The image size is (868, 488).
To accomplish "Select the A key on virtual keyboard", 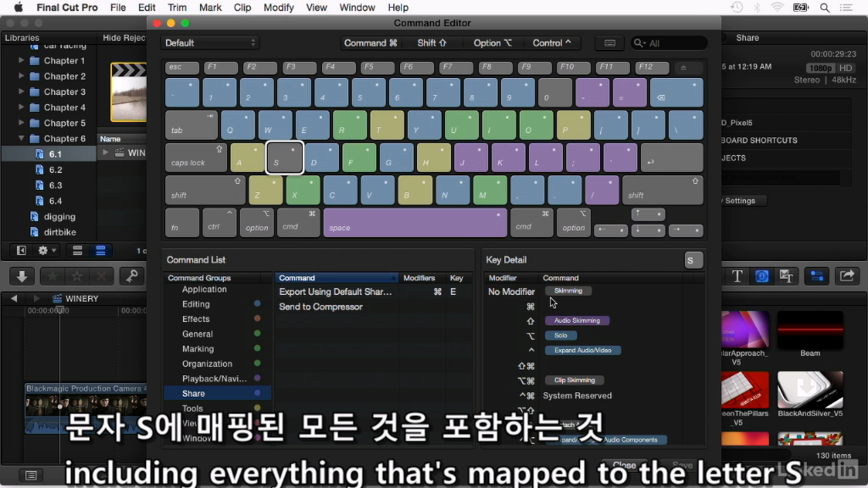I will [248, 157].
